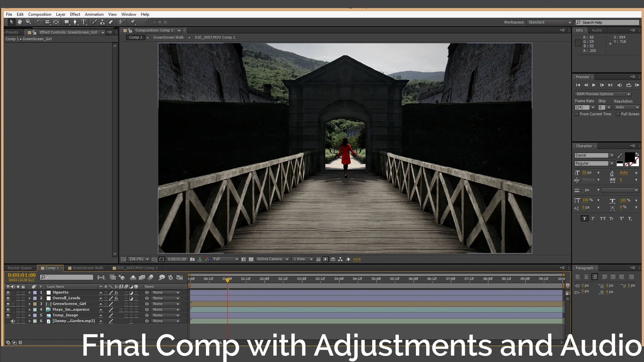Hide the Vignette layer

[8, 293]
